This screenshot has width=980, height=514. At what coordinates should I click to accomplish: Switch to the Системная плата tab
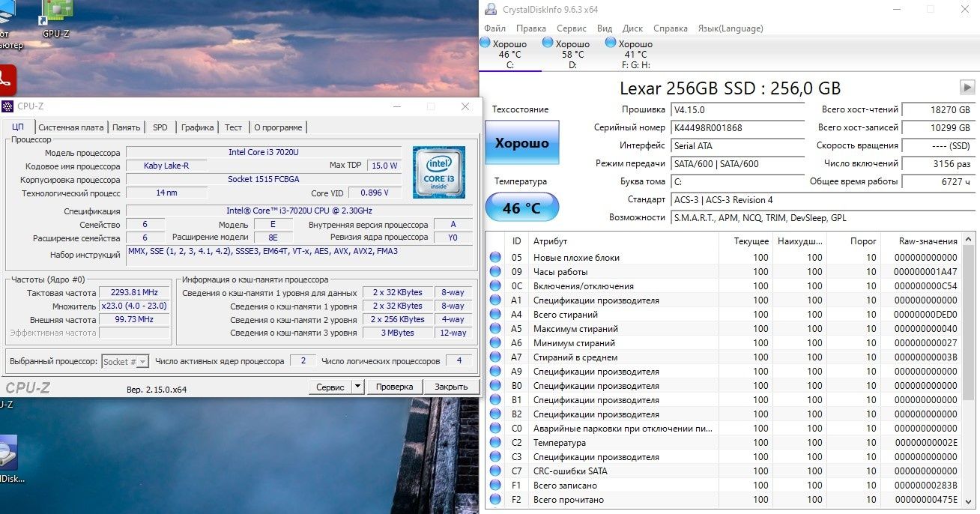click(x=71, y=127)
